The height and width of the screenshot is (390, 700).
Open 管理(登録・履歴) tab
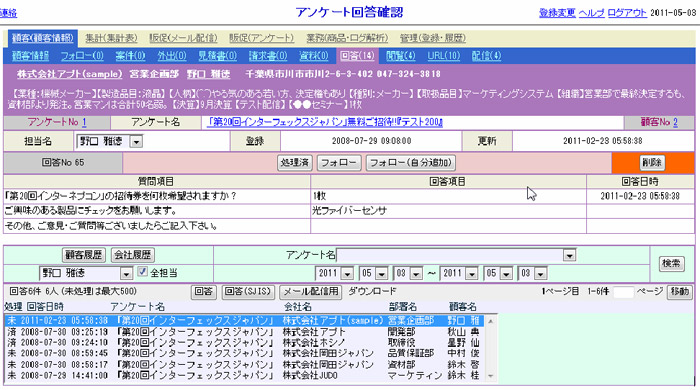point(432,38)
